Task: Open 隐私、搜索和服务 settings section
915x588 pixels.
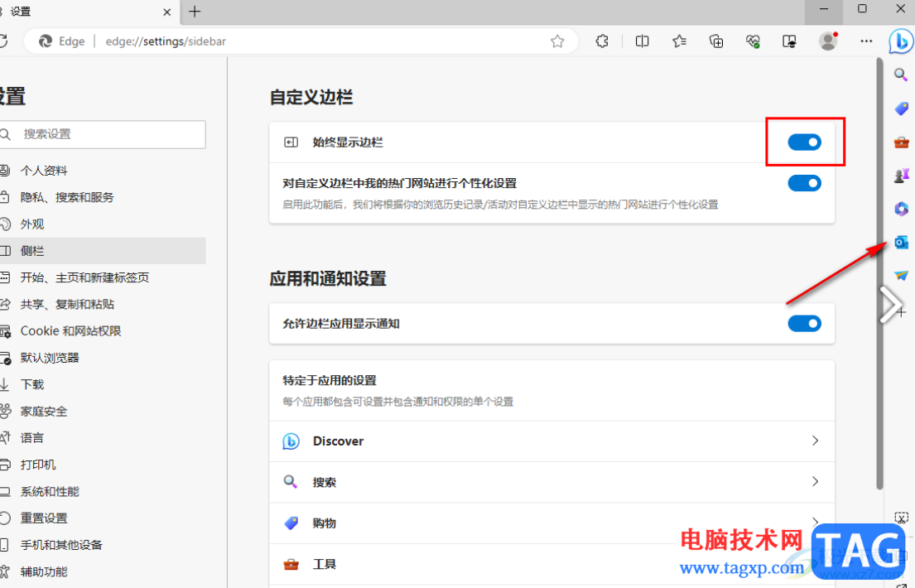Action: pyautogui.click(x=103, y=197)
